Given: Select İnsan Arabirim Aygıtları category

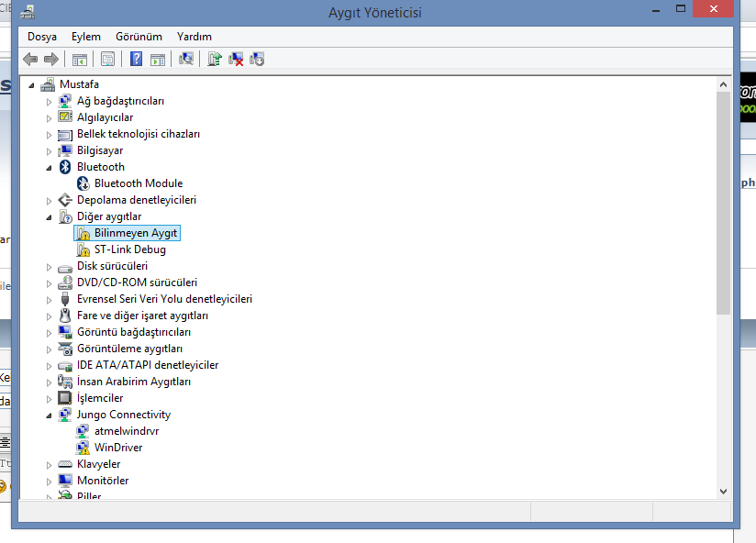Looking at the screenshot, I should click(134, 382).
